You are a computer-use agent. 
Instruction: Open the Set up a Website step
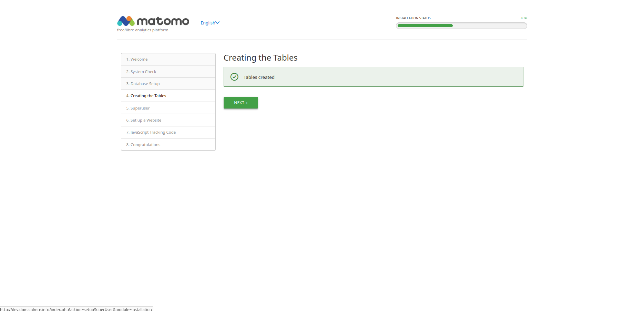pyautogui.click(x=144, y=120)
